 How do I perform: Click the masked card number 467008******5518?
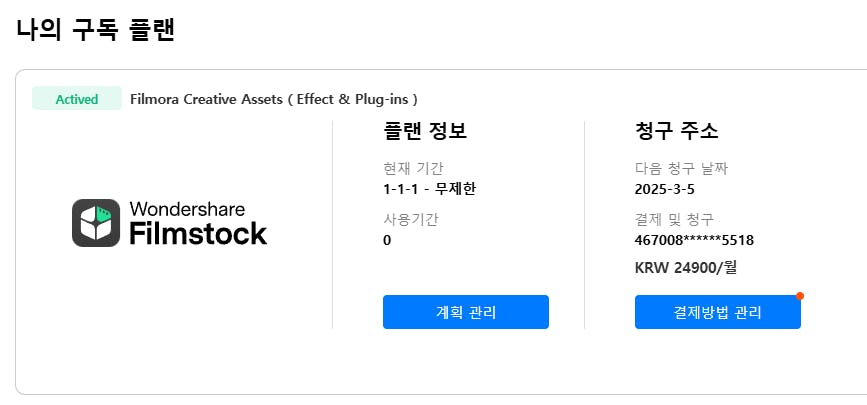[x=694, y=240]
